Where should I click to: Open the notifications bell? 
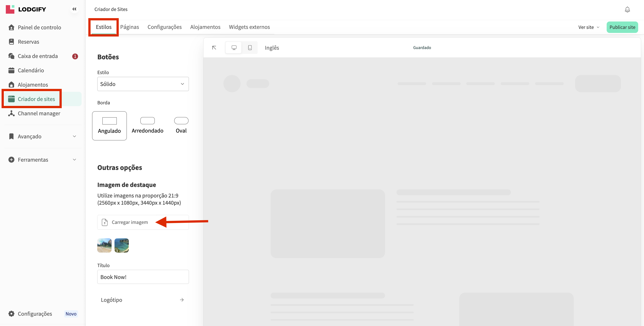(627, 9)
